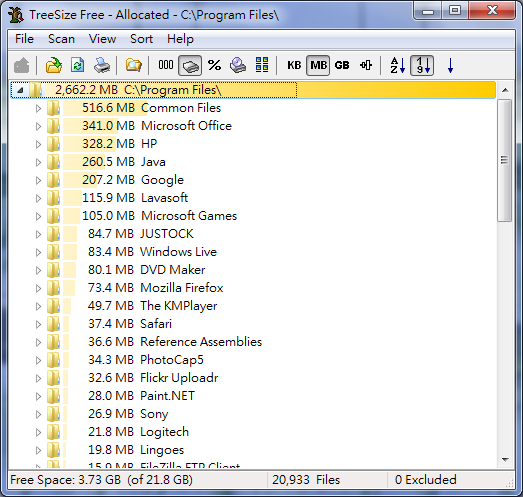523x497 pixels.
Task: Click the Lavasoft folder icon
Action: (53, 198)
